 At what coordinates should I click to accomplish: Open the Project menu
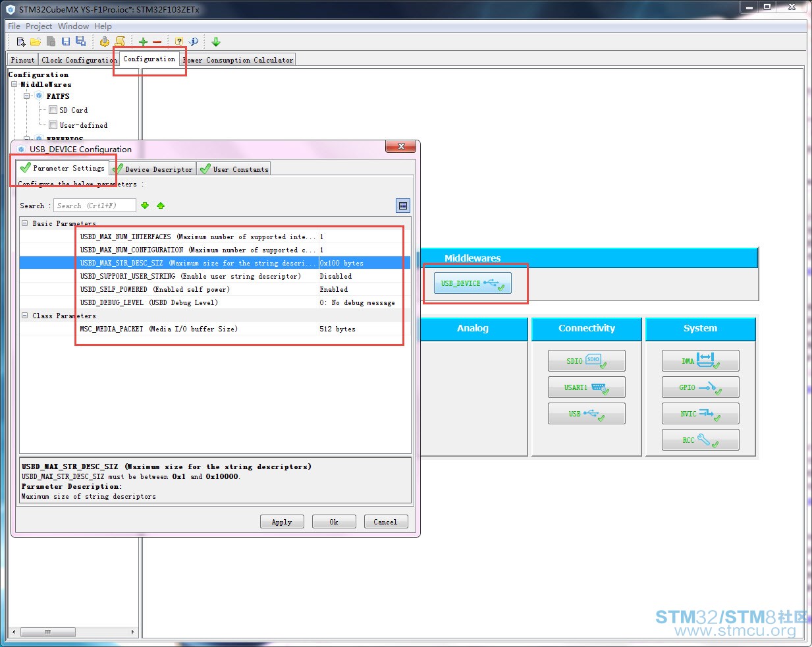click(x=39, y=26)
